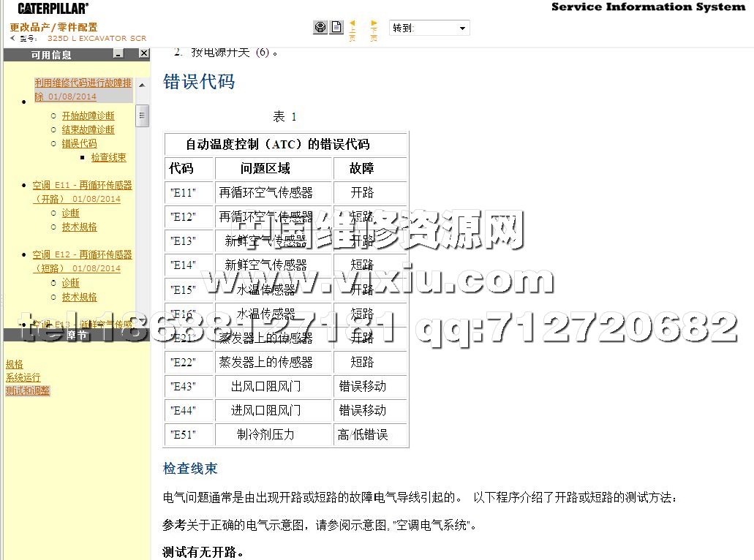The height and width of the screenshot is (560, 754).
Task: Open 技术规格 under the E12 topic
Action: pos(79,297)
